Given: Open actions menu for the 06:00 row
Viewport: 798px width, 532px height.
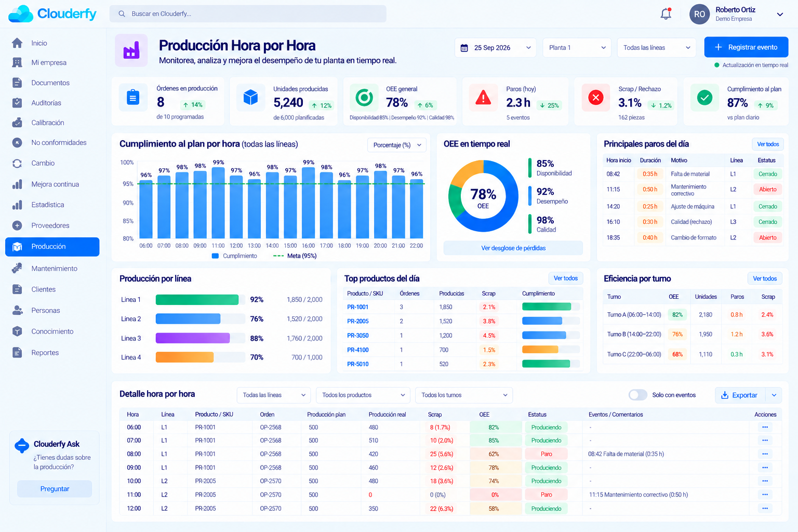Looking at the screenshot, I should pyautogui.click(x=765, y=427).
